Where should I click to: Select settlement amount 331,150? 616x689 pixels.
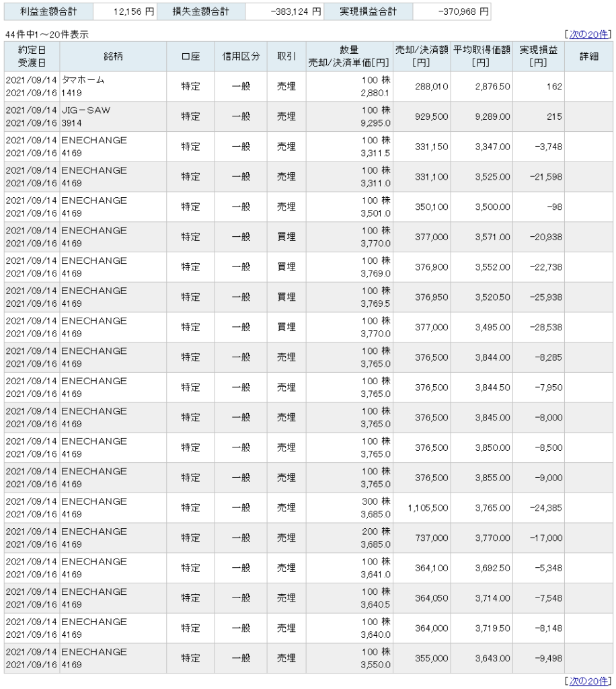[432, 147]
